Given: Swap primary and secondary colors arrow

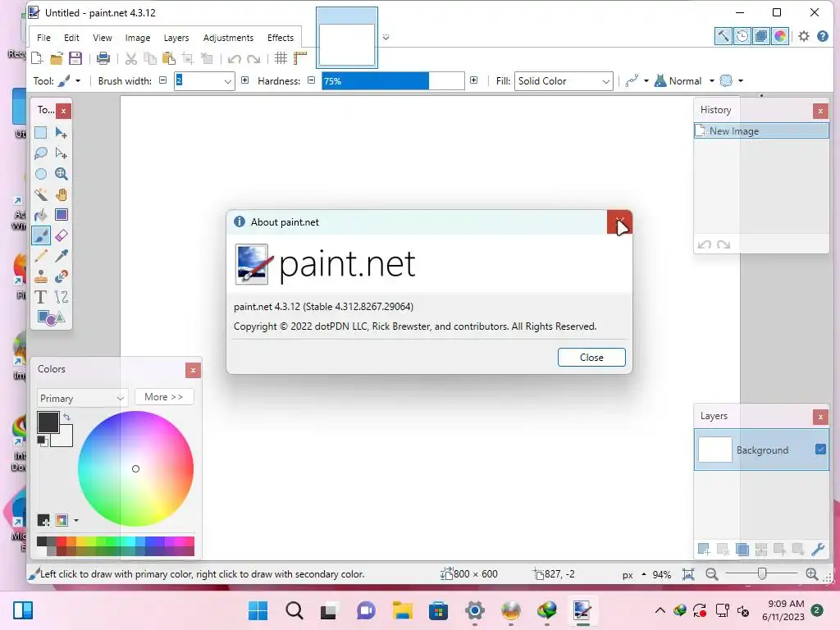Looking at the screenshot, I should click(66, 417).
